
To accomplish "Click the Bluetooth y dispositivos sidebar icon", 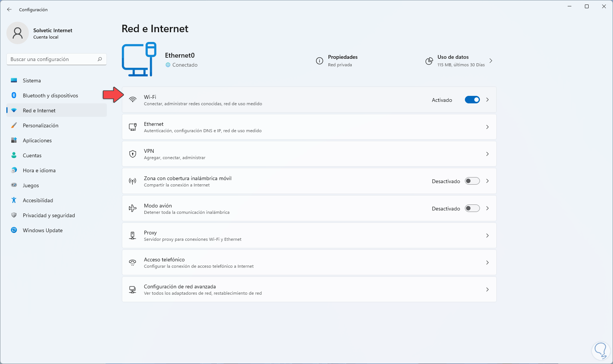I will [x=14, y=95].
